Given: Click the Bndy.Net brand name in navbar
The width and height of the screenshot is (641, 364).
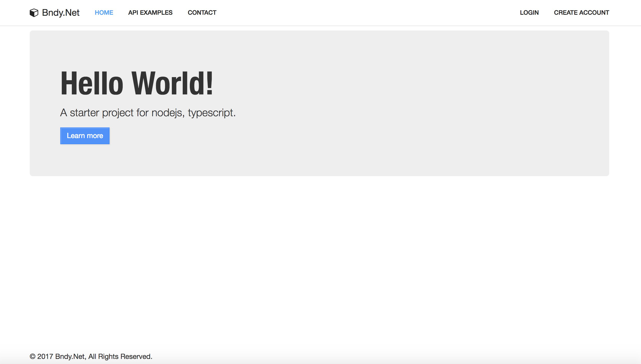Looking at the screenshot, I should (61, 13).
